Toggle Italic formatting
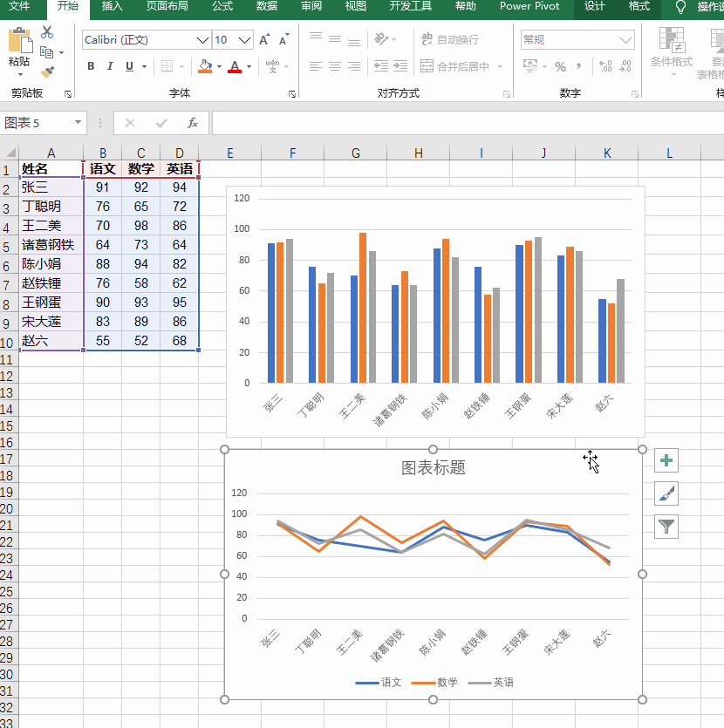The width and height of the screenshot is (724, 728). pos(110,66)
